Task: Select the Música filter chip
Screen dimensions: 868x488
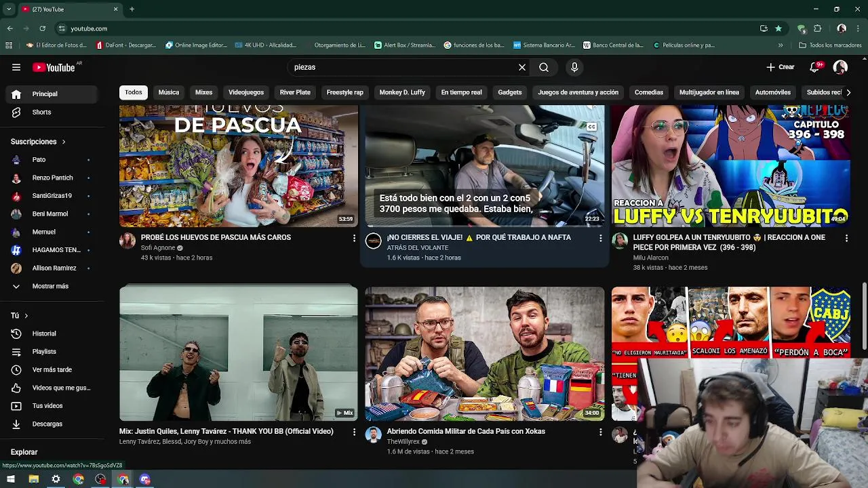Action: [169, 92]
